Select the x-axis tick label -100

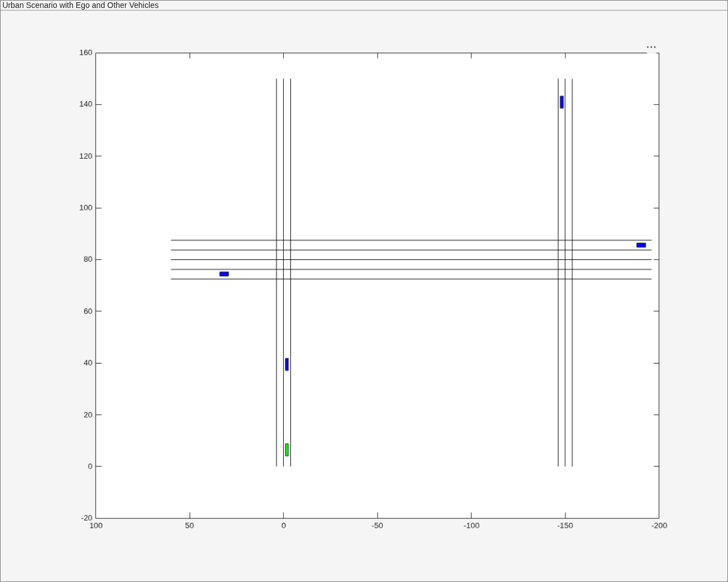point(471,526)
